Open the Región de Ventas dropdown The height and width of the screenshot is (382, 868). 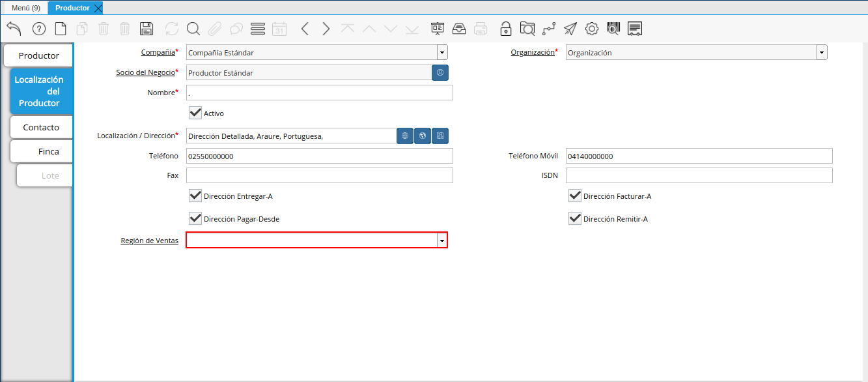click(442, 241)
